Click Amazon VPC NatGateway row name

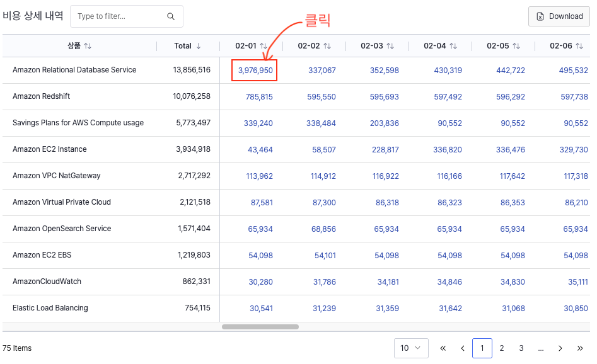click(57, 175)
